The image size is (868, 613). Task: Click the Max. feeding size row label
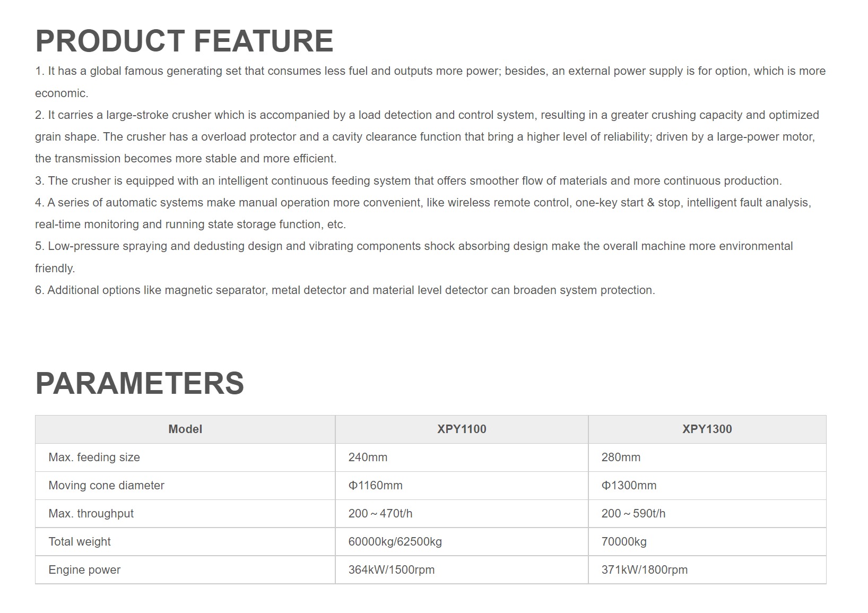click(94, 457)
